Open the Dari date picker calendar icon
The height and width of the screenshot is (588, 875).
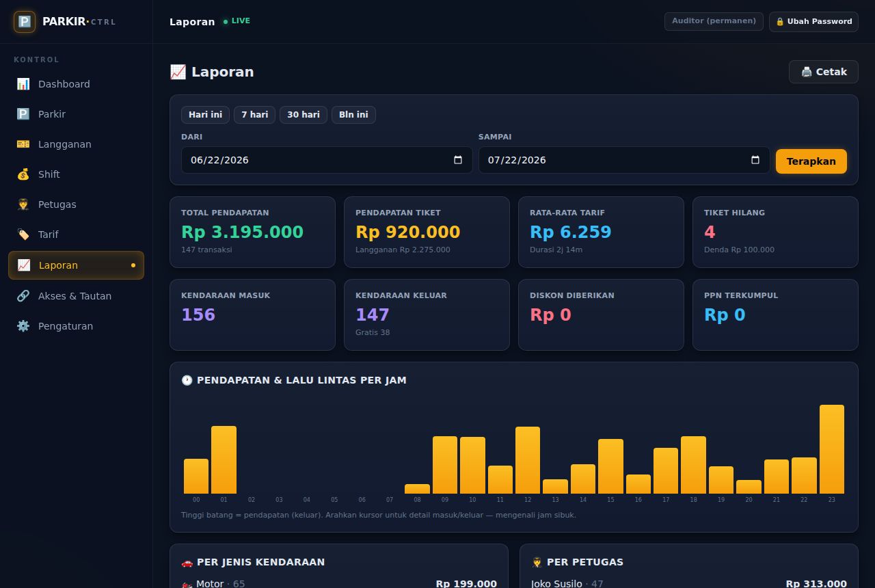point(458,160)
